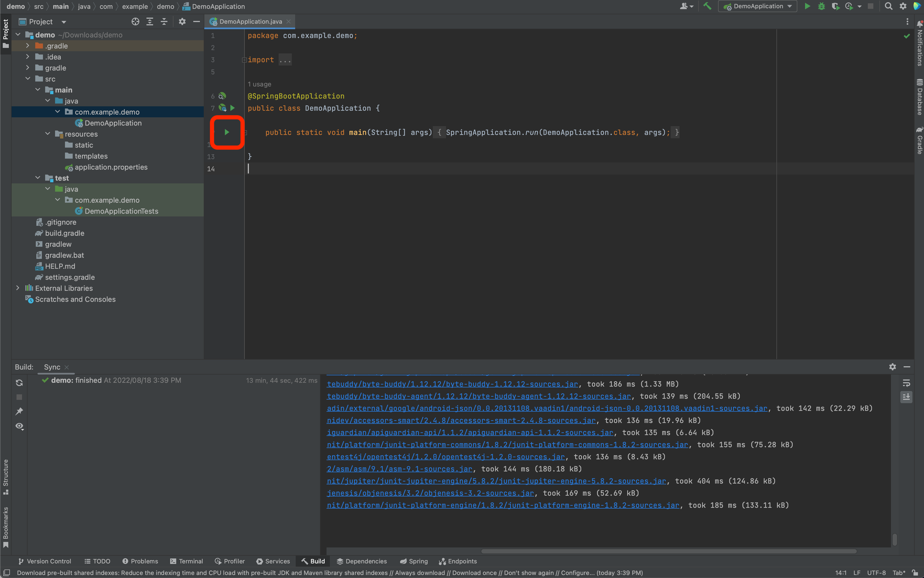Click the run gutter icon beside main method
The height and width of the screenshot is (578, 924).
click(227, 132)
